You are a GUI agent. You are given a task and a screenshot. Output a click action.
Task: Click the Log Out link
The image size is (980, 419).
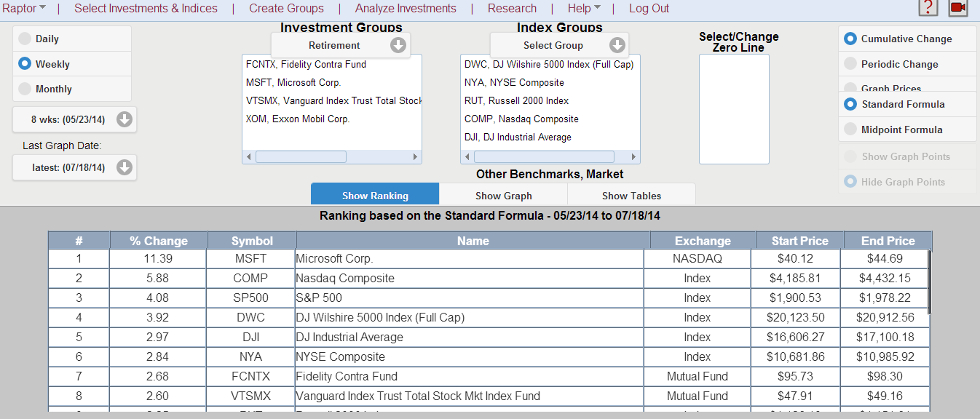(x=649, y=8)
